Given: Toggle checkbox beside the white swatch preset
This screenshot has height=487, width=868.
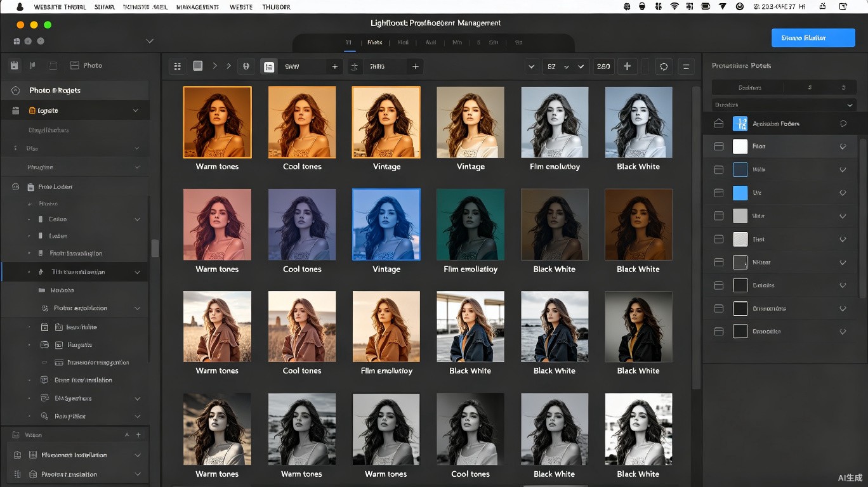Looking at the screenshot, I should point(719,146).
